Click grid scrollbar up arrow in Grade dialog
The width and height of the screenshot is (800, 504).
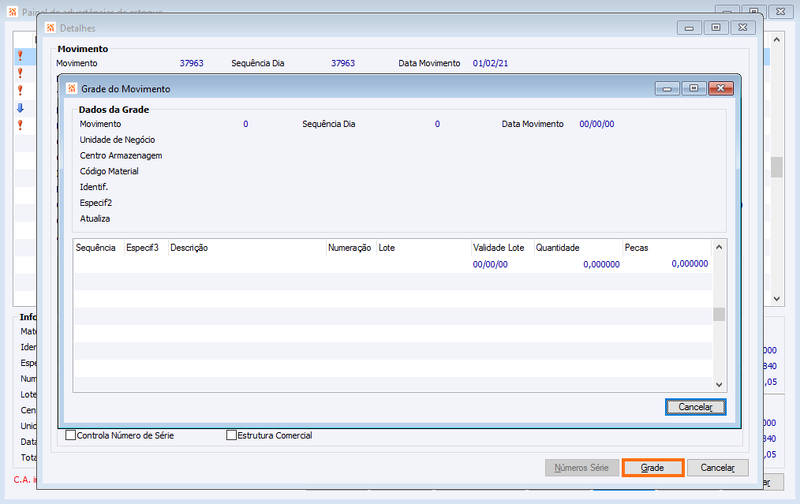click(x=719, y=247)
